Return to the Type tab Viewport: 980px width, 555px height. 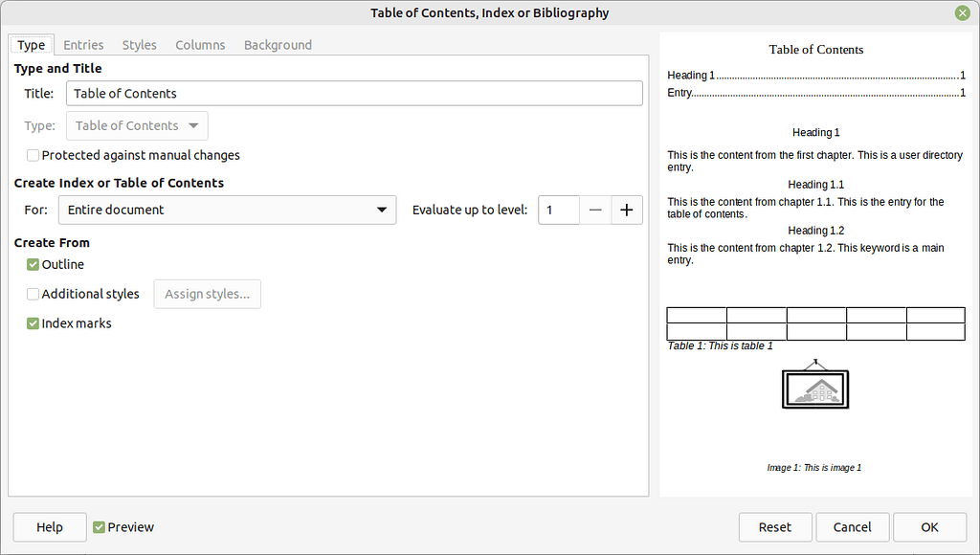coord(31,44)
